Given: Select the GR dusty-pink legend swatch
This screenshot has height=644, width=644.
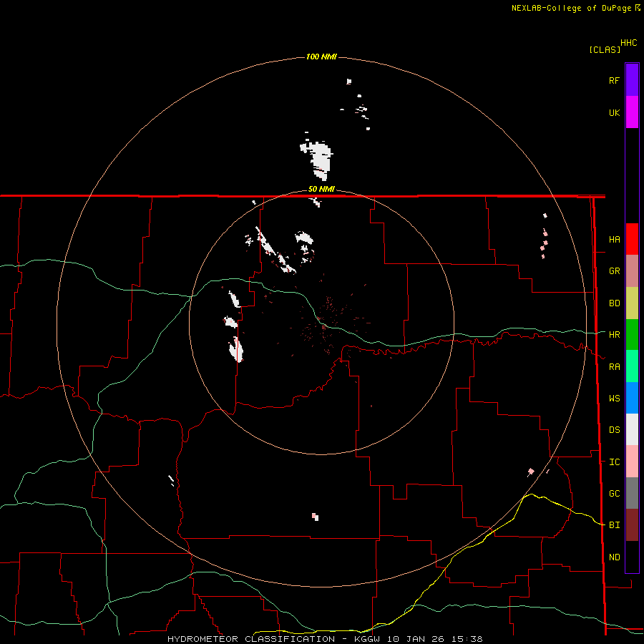Looking at the screenshot, I should pyautogui.click(x=632, y=270).
